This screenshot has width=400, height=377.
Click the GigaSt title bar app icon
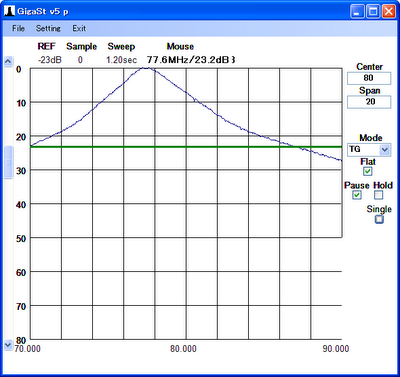coord(9,11)
